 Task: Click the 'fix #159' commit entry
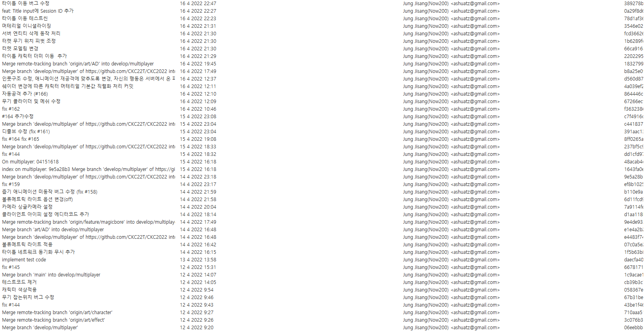11,184
